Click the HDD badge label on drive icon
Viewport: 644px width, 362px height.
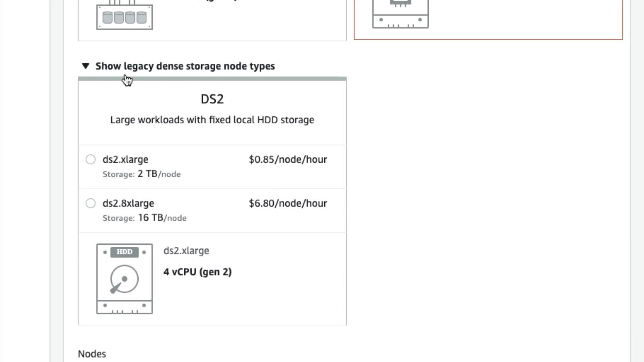124,252
